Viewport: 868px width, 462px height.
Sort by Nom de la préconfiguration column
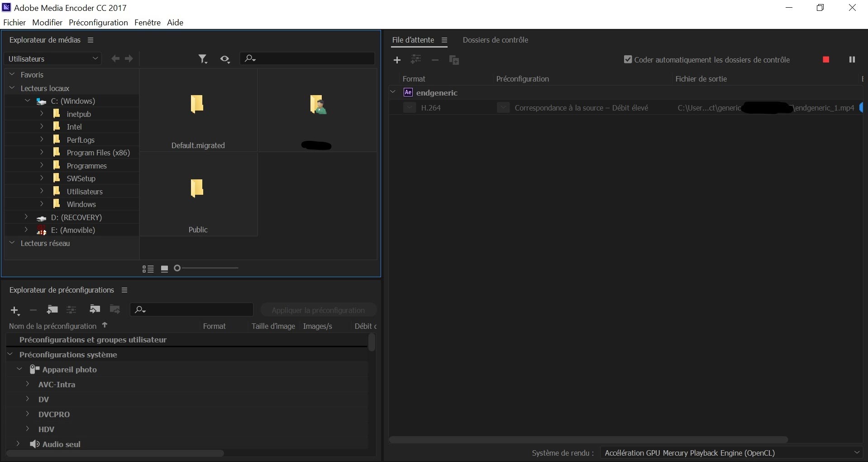[x=52, y=326]
